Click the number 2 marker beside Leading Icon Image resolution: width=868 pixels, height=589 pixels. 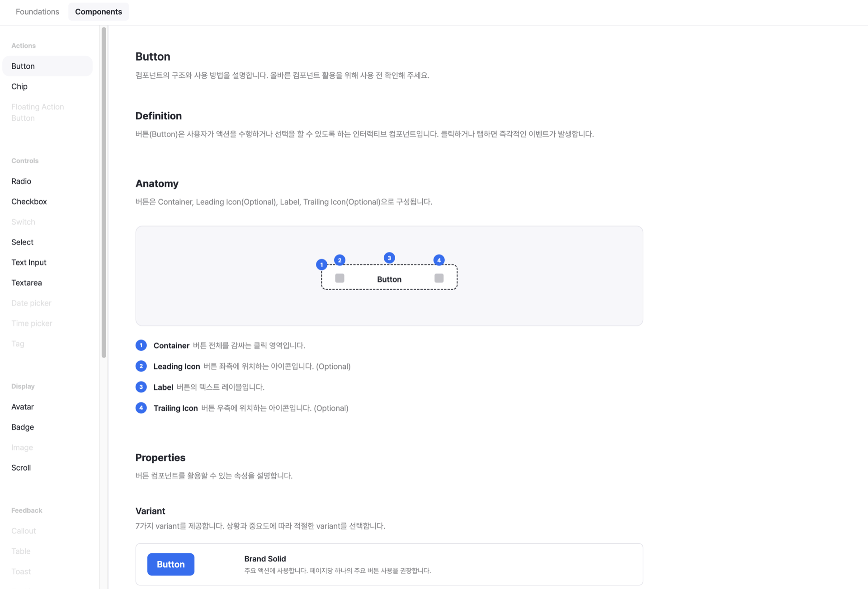[x=141, y=366]
